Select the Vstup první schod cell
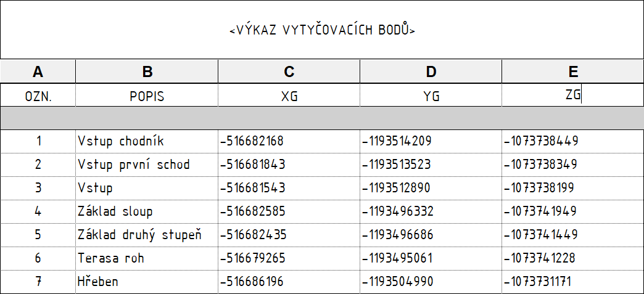644x294 pixels. click(x=147, y=165)
